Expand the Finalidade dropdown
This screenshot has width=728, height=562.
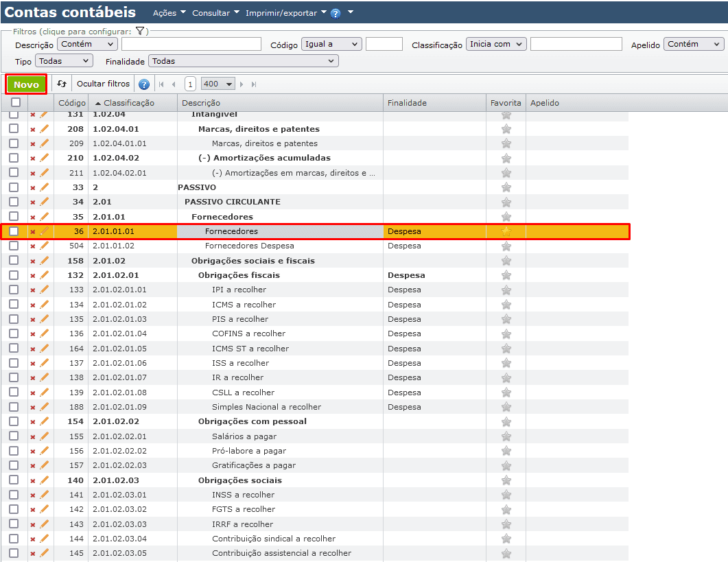244,61
